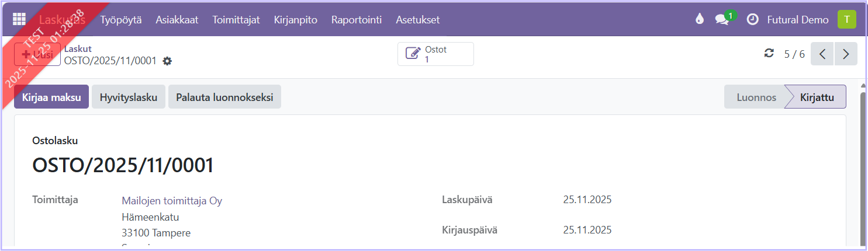Open the gear actions menu
The height and width of the screenshot is (251, 868).
click(167, 61)
